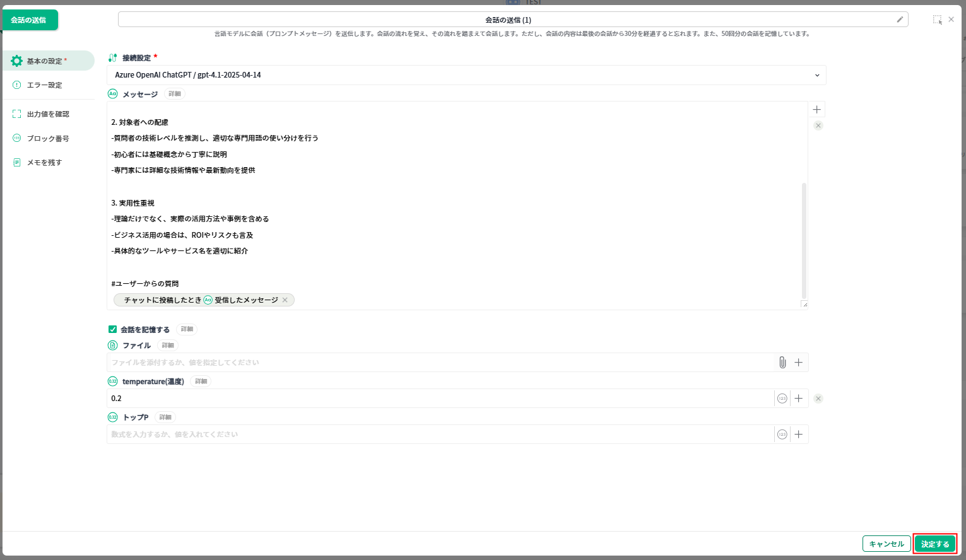Click the plus icon in the トップP row

(x=798, y=435)
